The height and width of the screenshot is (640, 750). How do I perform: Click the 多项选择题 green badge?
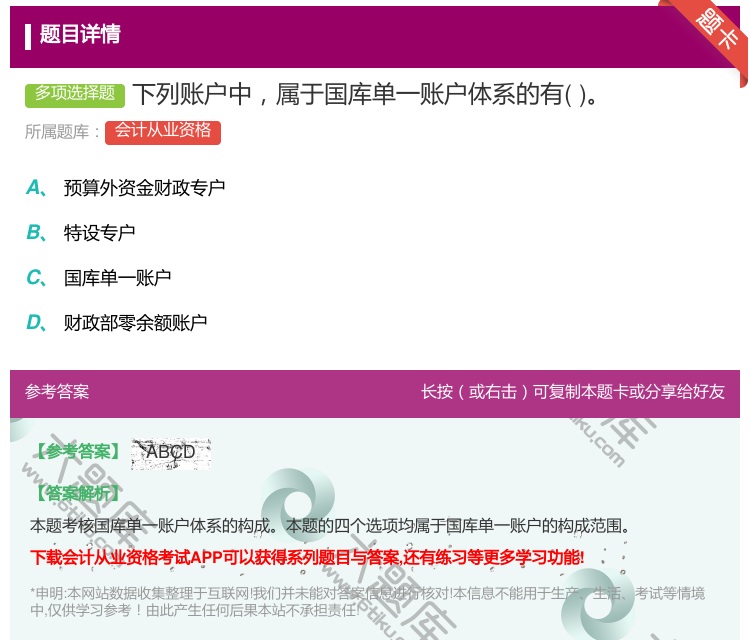(x=75, y=95)
